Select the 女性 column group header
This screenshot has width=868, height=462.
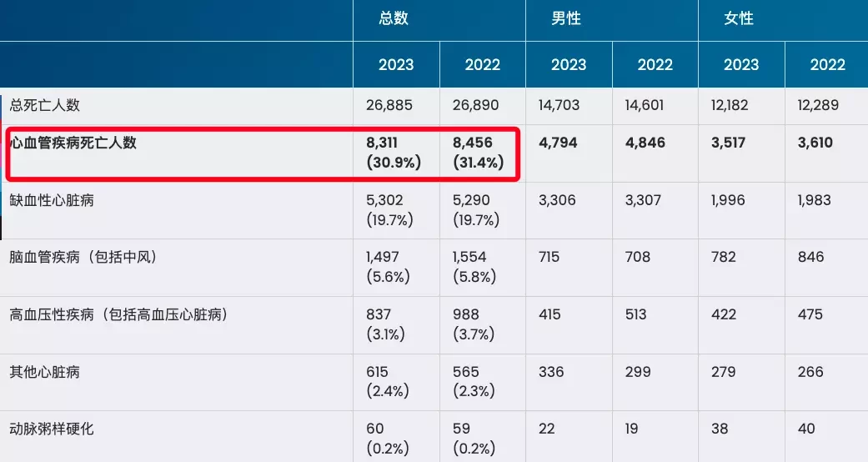click(x=739, y=18)
